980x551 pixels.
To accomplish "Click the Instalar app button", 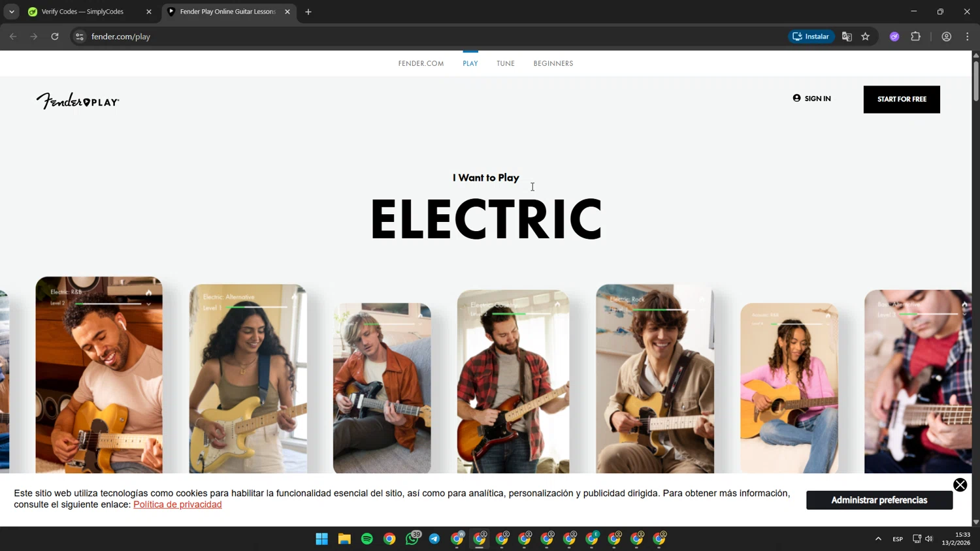I will tap(811, 37).
